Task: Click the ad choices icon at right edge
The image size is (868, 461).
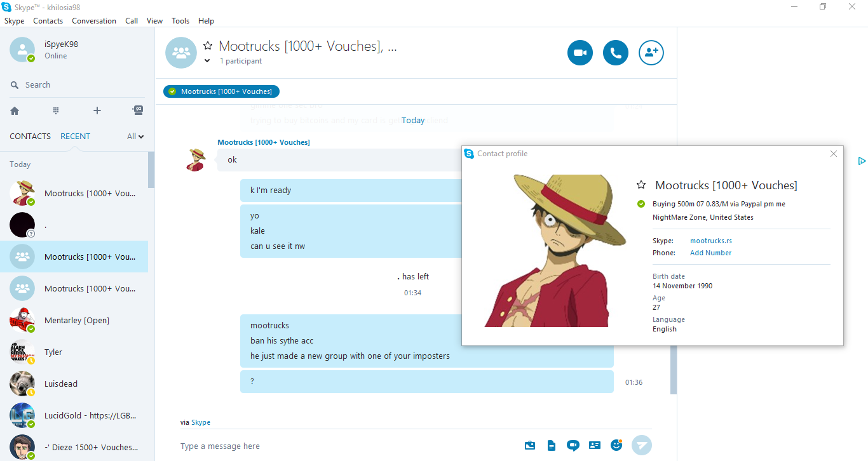Action: pyautogui.click(x=862, y=161)
